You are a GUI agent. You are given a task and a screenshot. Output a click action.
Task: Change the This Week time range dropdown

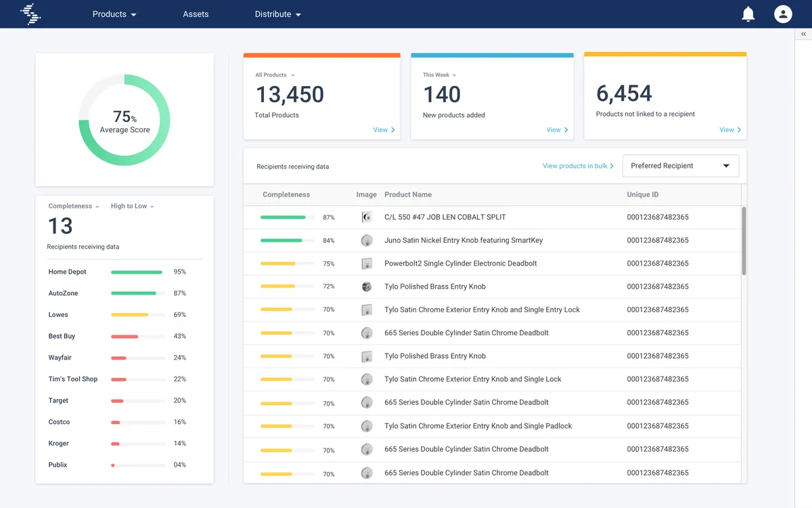[439, 75]
